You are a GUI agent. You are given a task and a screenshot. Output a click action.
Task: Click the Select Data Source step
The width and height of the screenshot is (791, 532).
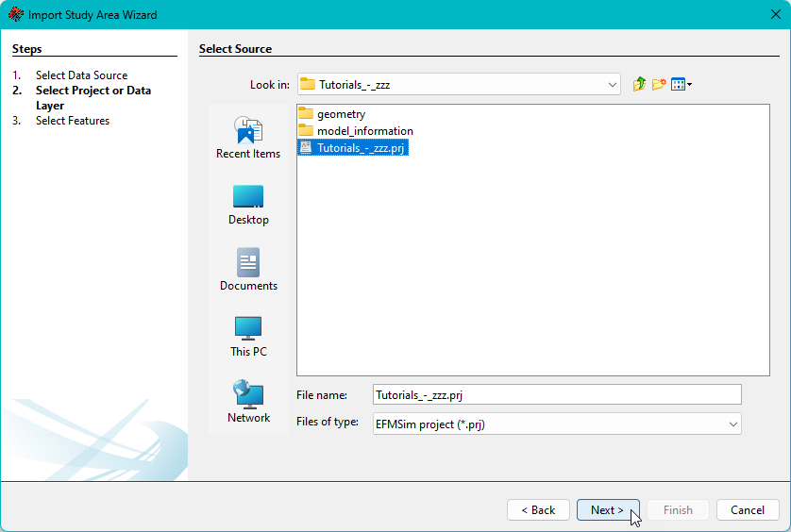[81, 75]
